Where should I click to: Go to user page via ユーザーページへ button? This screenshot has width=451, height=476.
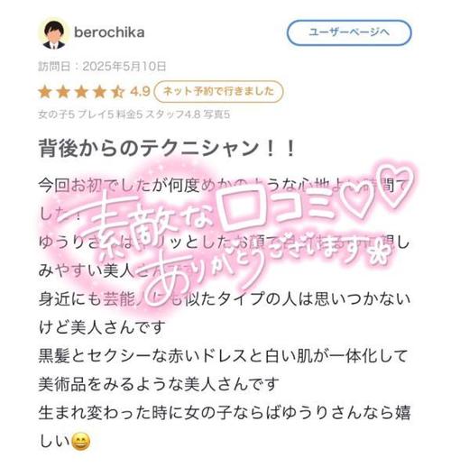point(349,32)
